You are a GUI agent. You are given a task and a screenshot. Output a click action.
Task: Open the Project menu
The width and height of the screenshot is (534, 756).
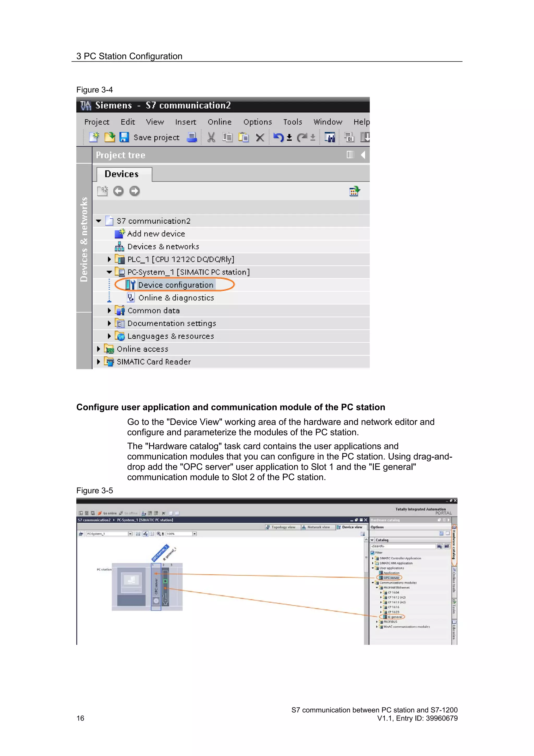[x=97, y=122]
